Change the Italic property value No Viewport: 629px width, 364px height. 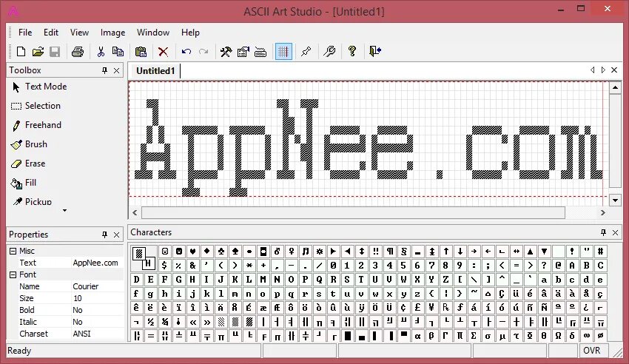(x=97, y=322)
